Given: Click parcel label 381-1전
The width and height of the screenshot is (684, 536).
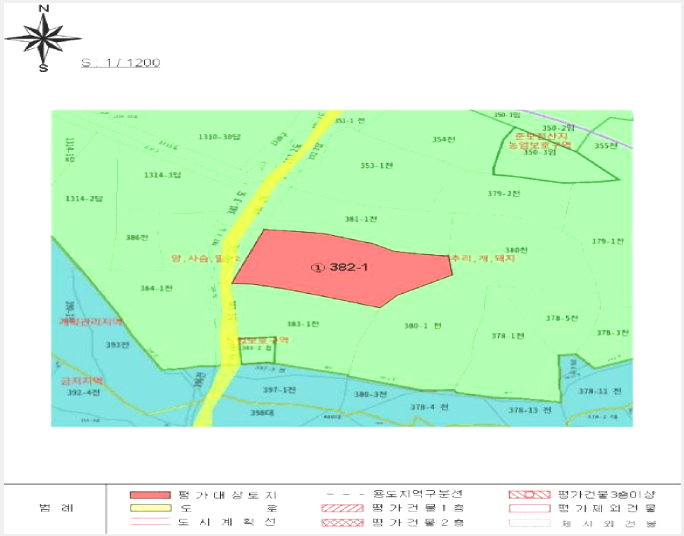Looking at the screenshot, I should 361,219.
